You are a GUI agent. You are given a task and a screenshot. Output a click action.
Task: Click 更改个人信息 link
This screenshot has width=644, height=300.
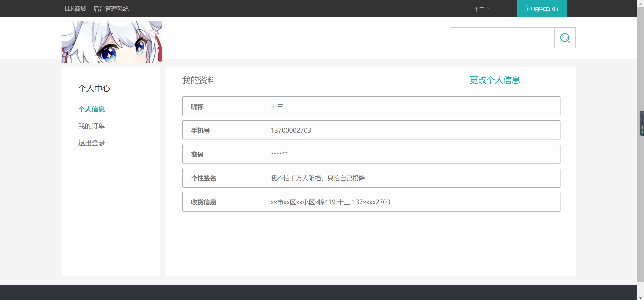[495, 80]
